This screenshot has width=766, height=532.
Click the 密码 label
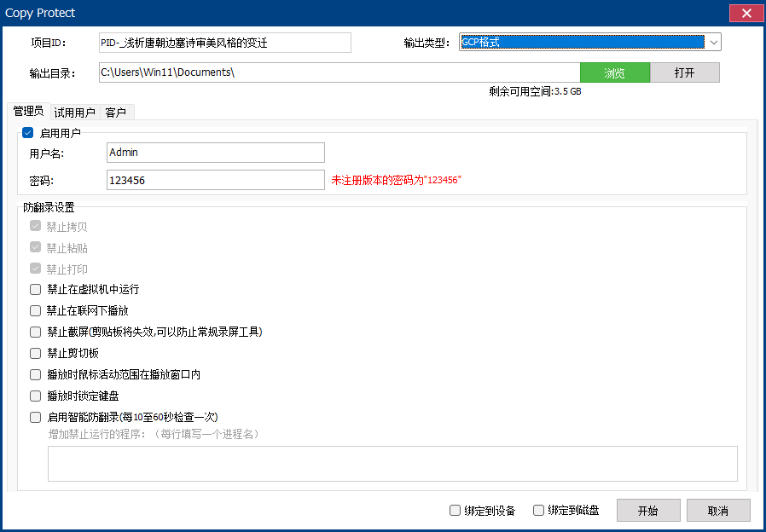point(42,181)
